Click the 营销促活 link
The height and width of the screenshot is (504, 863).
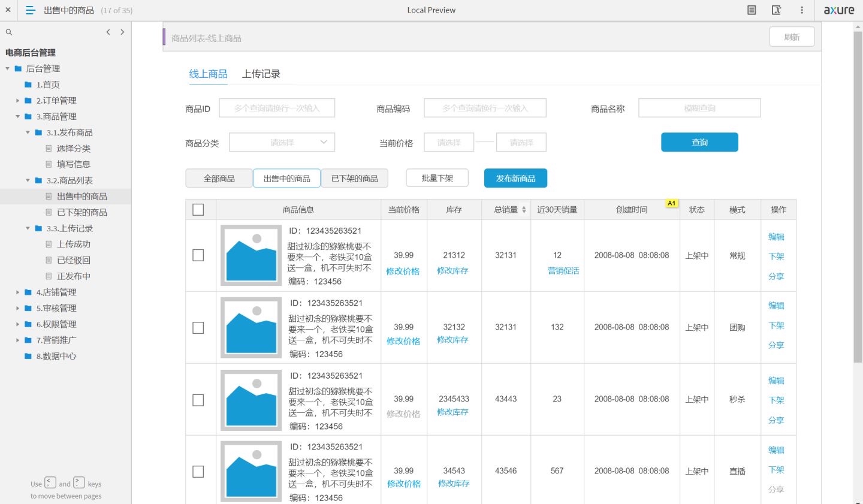[563, 271]
